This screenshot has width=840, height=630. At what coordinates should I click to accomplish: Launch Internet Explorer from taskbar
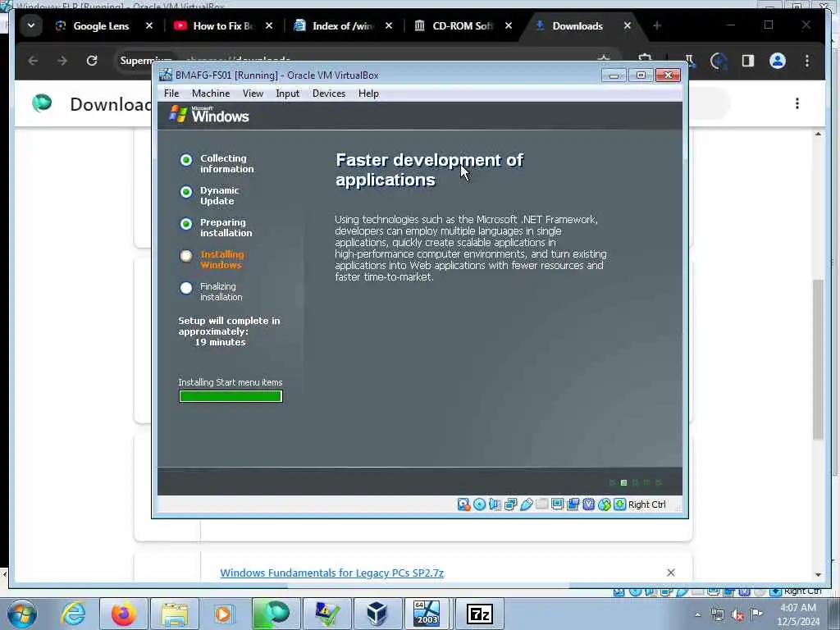73,614
